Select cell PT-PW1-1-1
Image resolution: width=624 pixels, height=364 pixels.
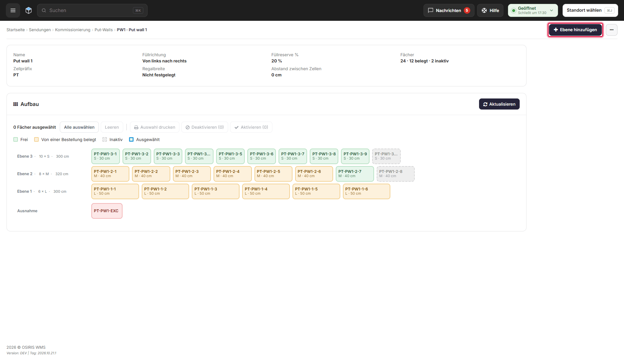click(115, 191)
